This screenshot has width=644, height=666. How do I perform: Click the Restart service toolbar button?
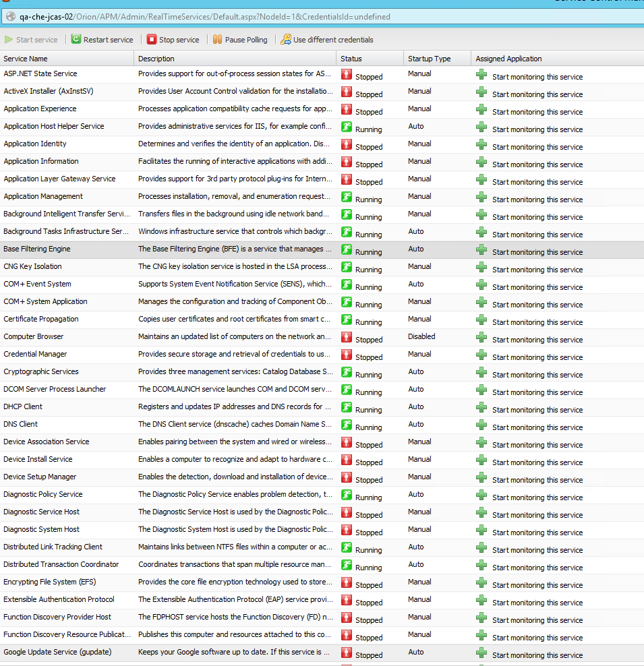102,40
